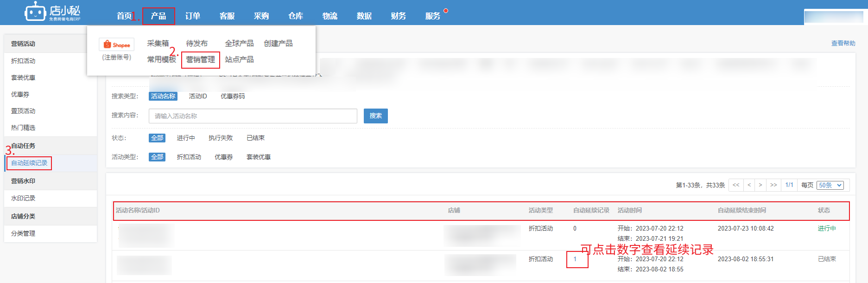Filter activity type by 全部
Viewport: 868px width, 283px height.
pyautogui.click(x=157, y=157)
